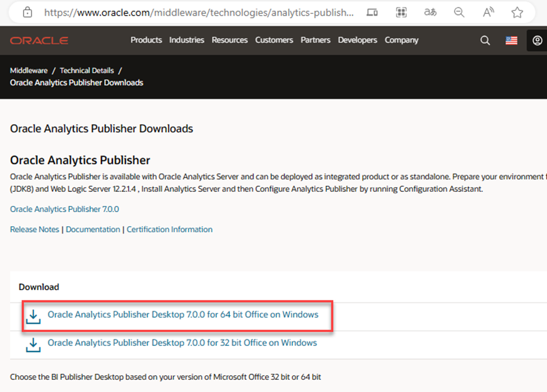Open the translate page icon
The height and width of the screenshot is (392, 547).
tap(430, 13)
